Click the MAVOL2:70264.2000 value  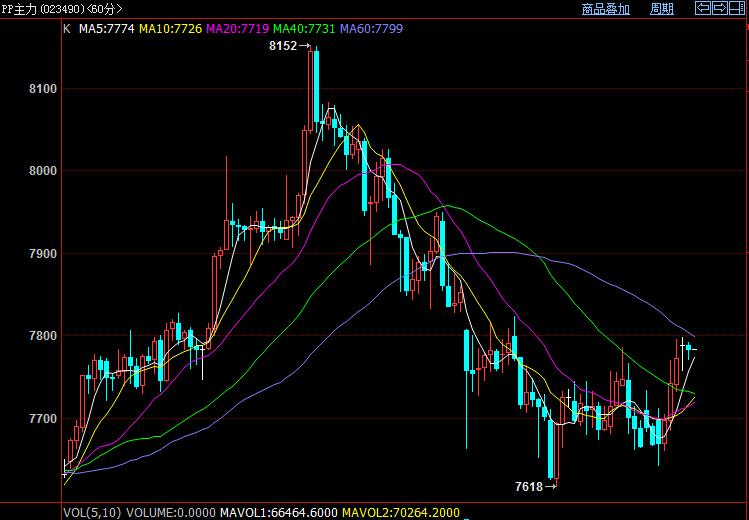[x=401, y=513]
